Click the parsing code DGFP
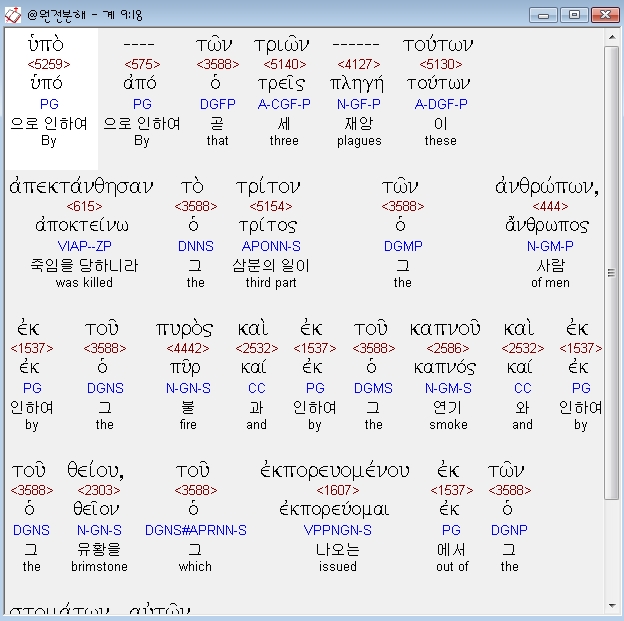 218,104
